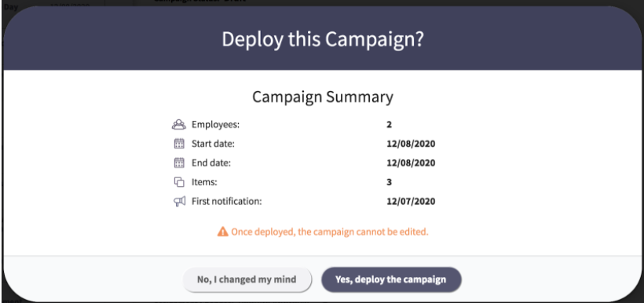Click the Items count value 3
This screenshot has height=303, width=644.
click(389, 182)
